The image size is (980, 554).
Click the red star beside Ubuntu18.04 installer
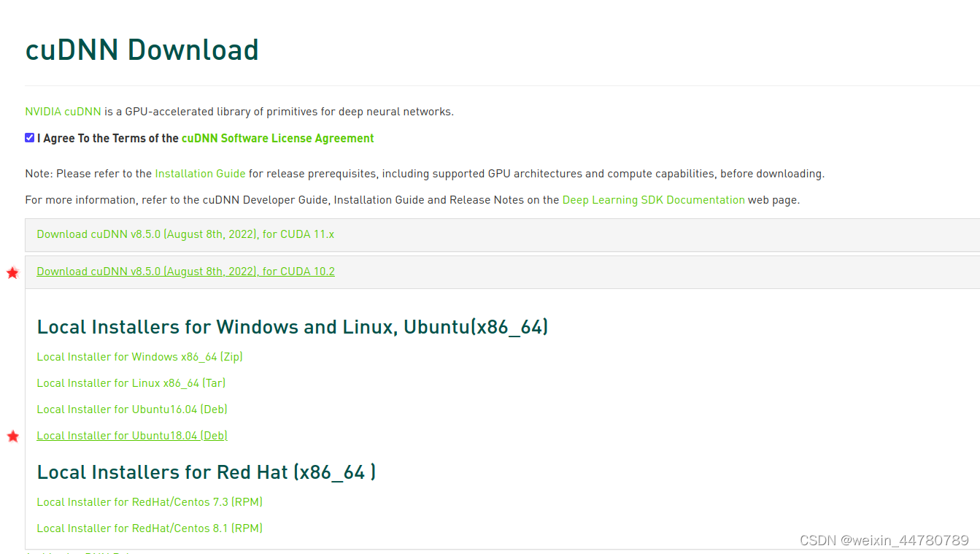coord(12,436)
